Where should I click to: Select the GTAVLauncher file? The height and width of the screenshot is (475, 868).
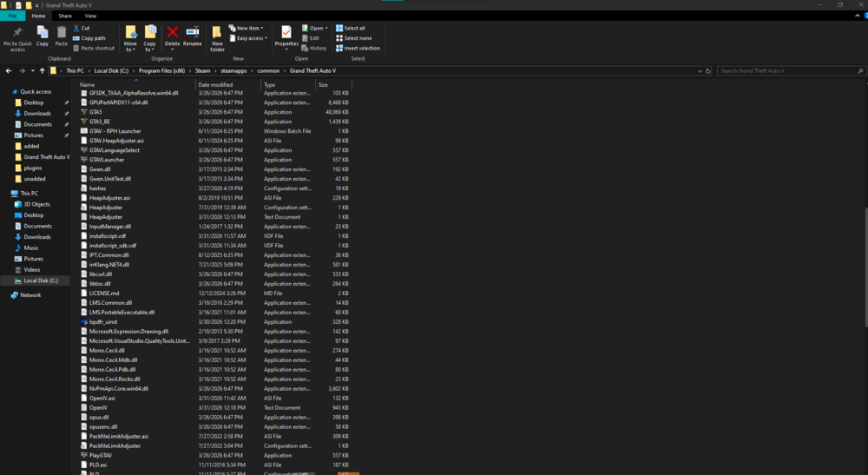(107, 160)
